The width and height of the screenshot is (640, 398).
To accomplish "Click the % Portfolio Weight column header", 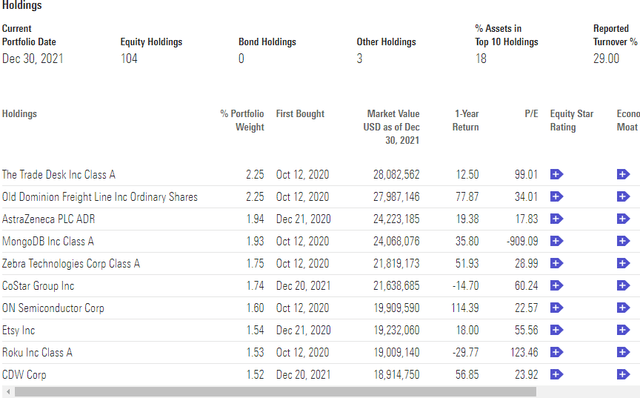I will pos(242,120).
